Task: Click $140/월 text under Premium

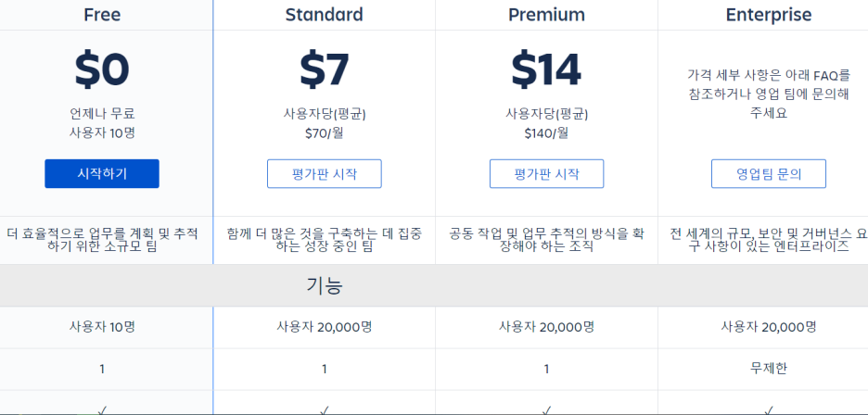Action: [547, 133]
